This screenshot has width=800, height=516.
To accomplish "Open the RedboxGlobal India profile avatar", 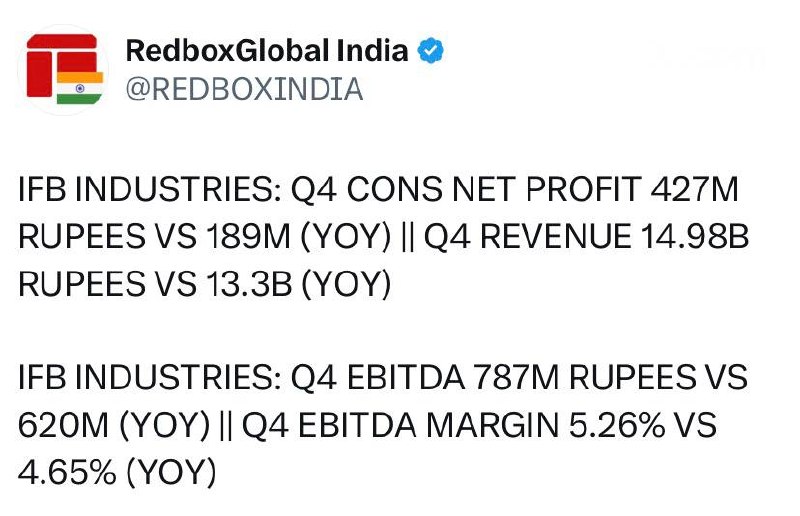I will 64,69.
